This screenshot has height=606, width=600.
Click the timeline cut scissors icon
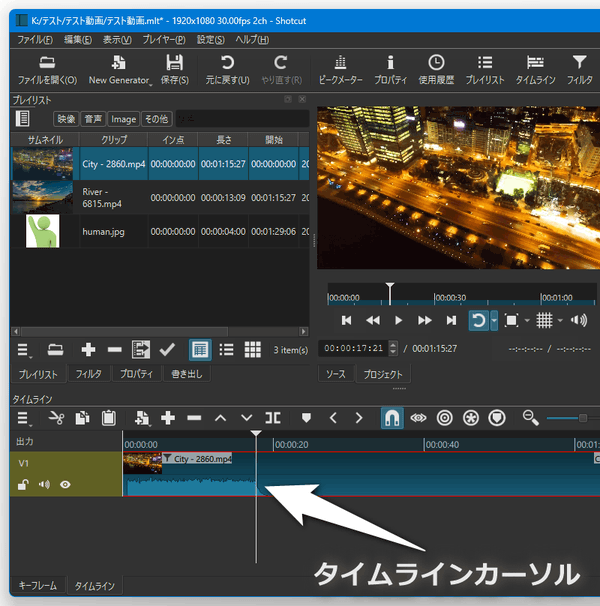[x=56, y=418]
